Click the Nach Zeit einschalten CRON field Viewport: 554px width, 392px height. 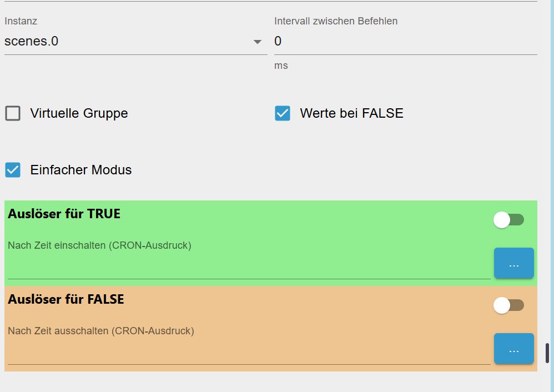249,268
